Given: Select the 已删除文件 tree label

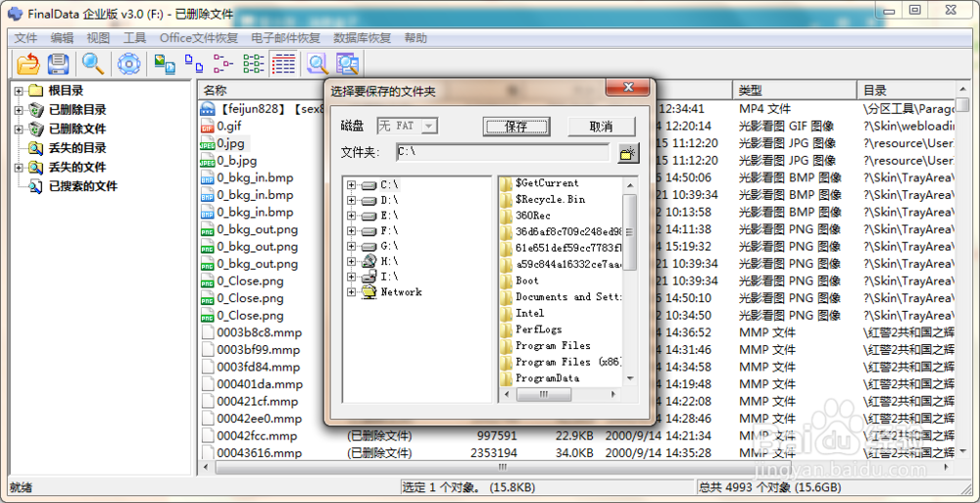Looking at the screenshot, I should coord(77,129).
